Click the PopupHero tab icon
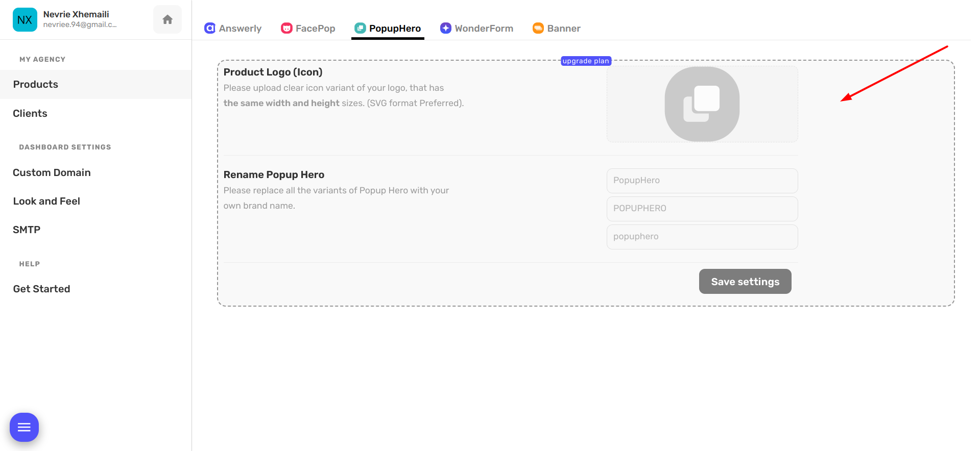Viewport: 980px width, 451px height. pos(360,28)
